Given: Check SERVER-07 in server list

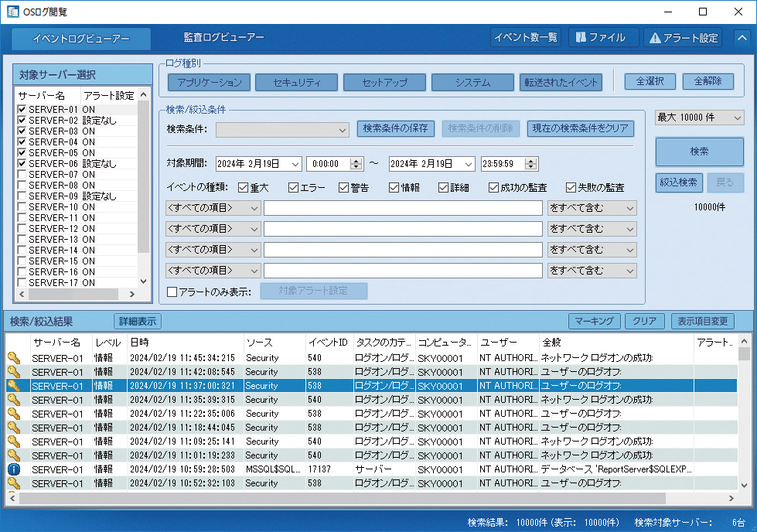Looking at the screenshot, I should pyautogui.click(x=22, y=174).
